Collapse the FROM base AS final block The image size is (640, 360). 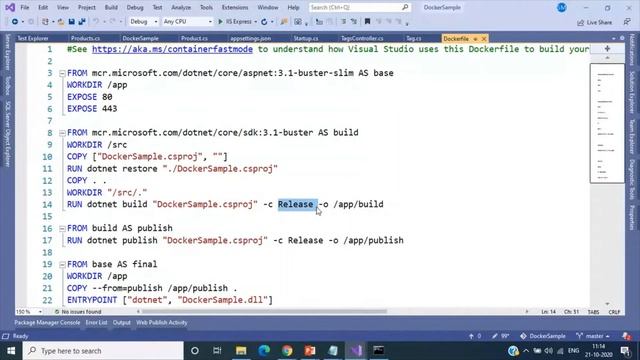point(62,264)
